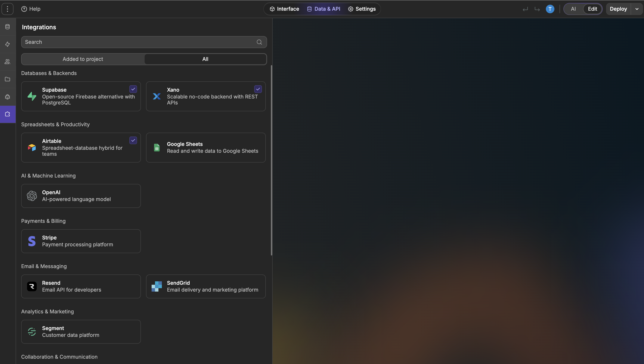Expand the Deploy dropdown arrow
Viewport: 644px width, 364px height.
click(x=637, y=9)
